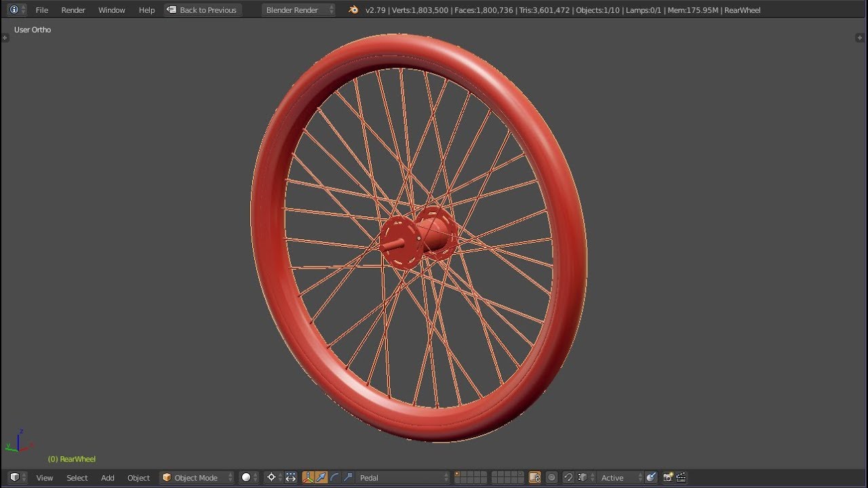Click the Verts:1,803,500 statistic text
Image resolution: width=868 pixels, height=488 pixels.
[420, 10]
